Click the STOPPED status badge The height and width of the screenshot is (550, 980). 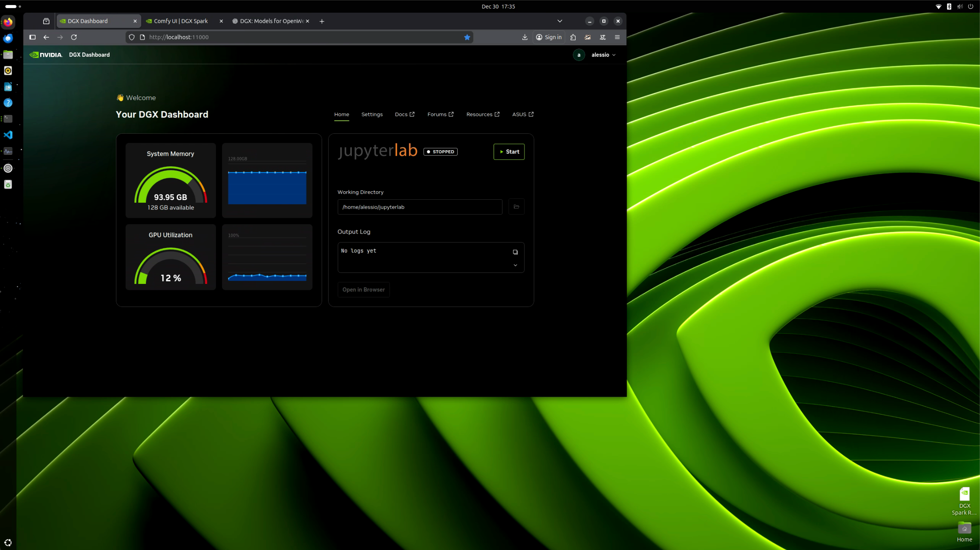pos(440,151)
